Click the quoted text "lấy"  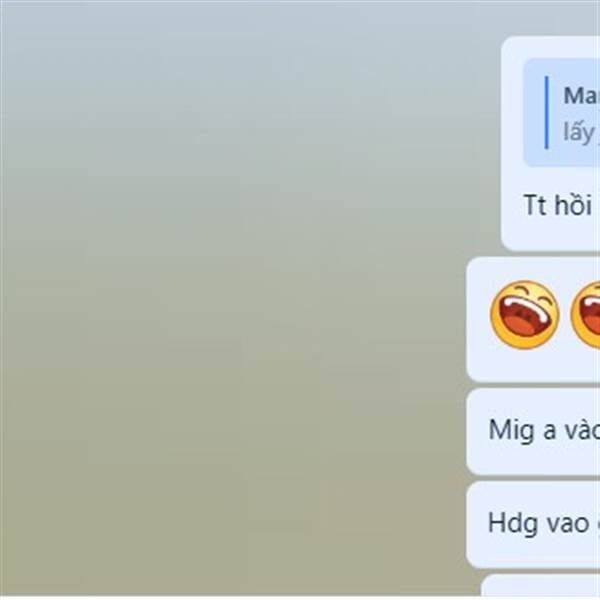point(579,132)
